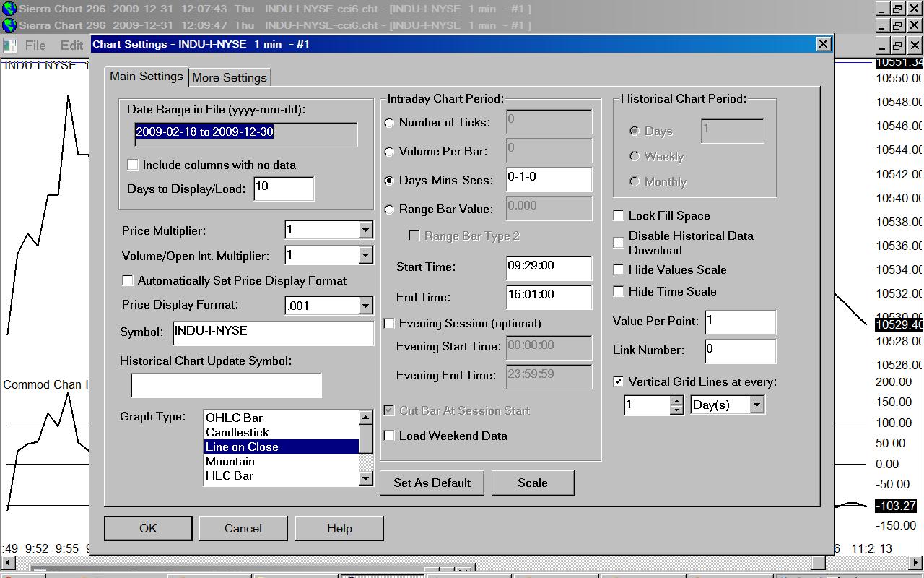Open the File menu in Sierra Chart
Viewport: 924px width, 578px height.
(35, 45)
